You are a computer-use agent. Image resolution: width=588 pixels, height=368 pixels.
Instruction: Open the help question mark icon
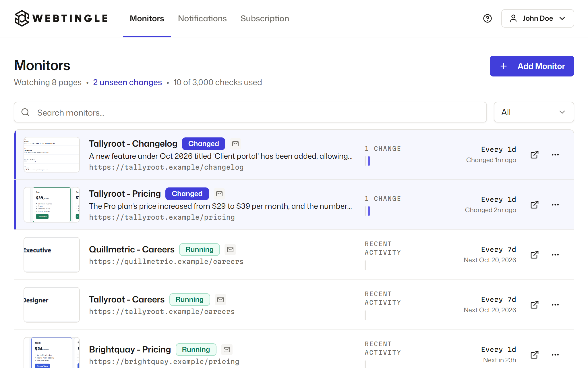click(x=487, y=18)
